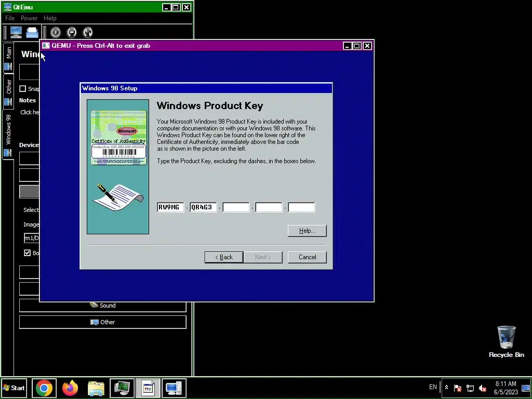532x399 pixels.
Task: Click the QtEmu title bar application icon
Action: point(8,7)
